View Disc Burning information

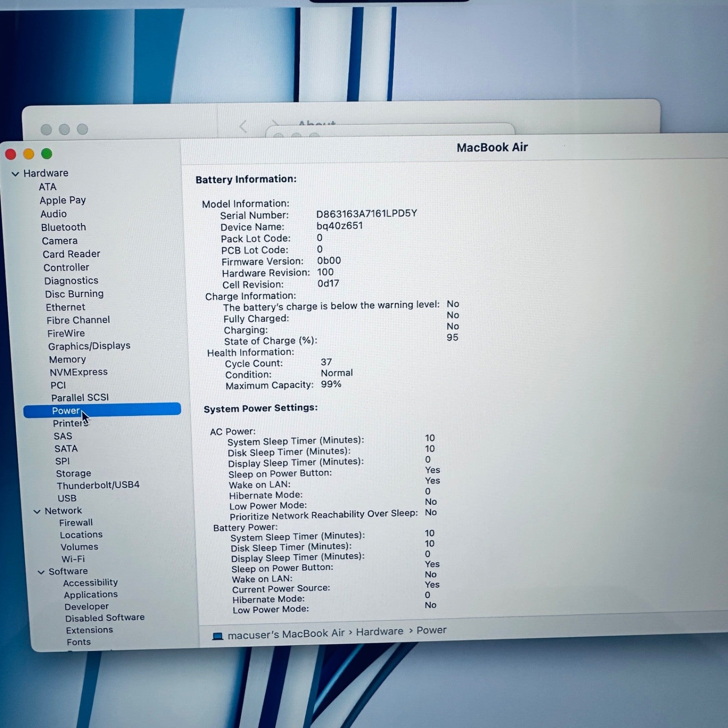[x=74, y=293]
